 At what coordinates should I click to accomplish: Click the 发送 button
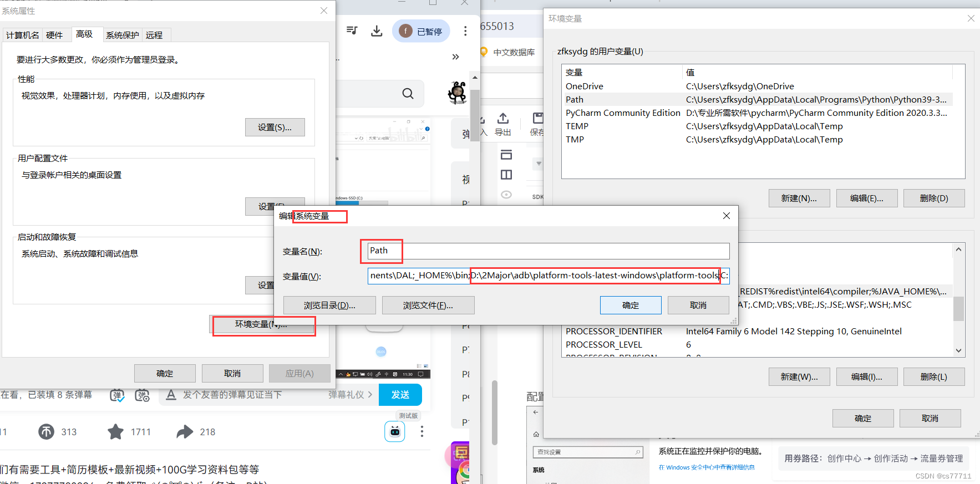[x=400, y=395]
